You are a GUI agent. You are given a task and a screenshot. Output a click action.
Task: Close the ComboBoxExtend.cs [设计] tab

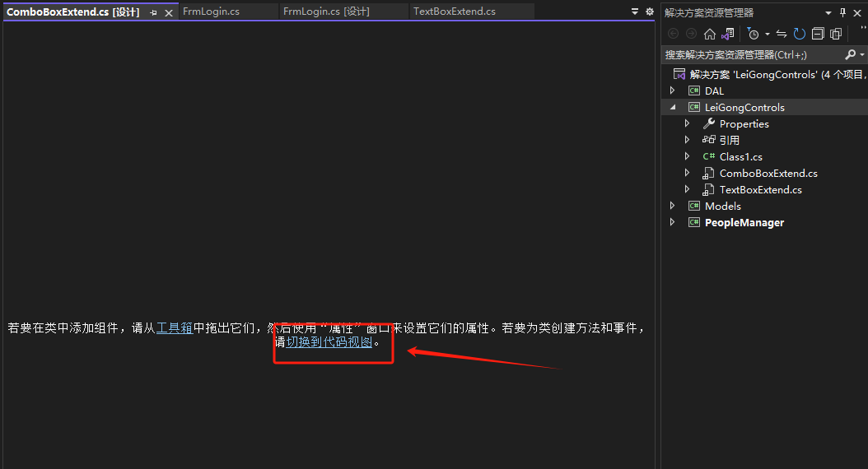point(169,12)
